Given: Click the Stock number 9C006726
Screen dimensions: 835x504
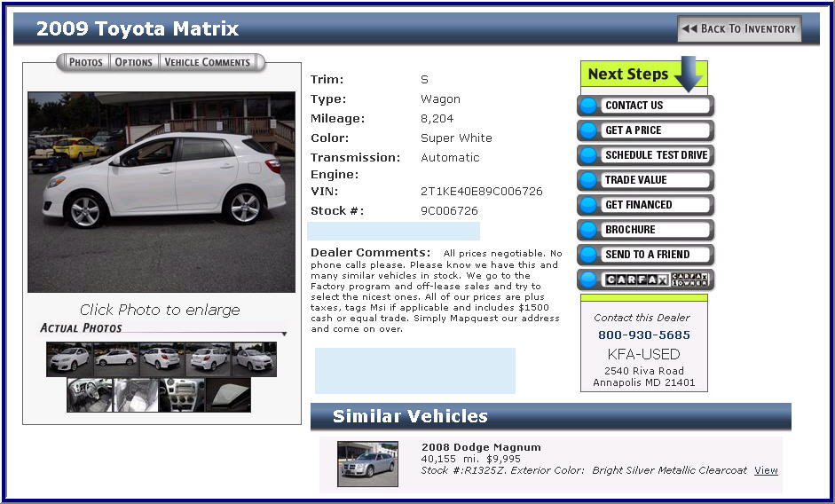Looking at the screenshot, I should [449, 211].
